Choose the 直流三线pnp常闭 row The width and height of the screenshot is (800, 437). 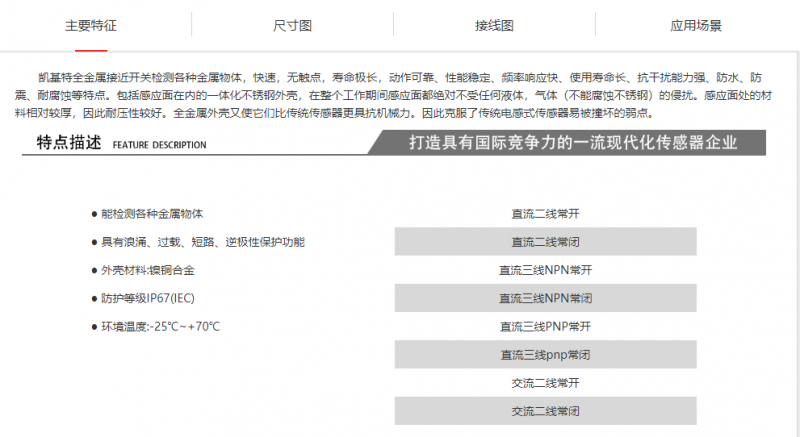(545, 354)
